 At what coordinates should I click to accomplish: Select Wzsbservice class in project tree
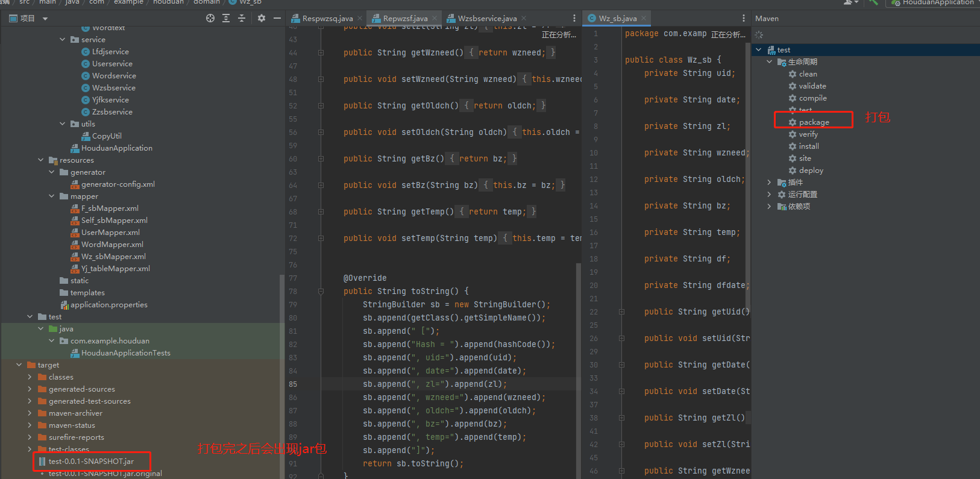tap(108, 88)
